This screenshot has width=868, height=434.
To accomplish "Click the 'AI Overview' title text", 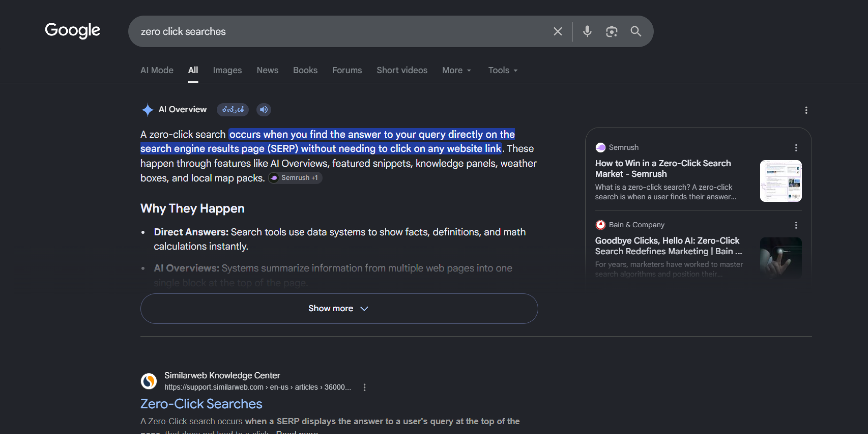I will (183, 110).
